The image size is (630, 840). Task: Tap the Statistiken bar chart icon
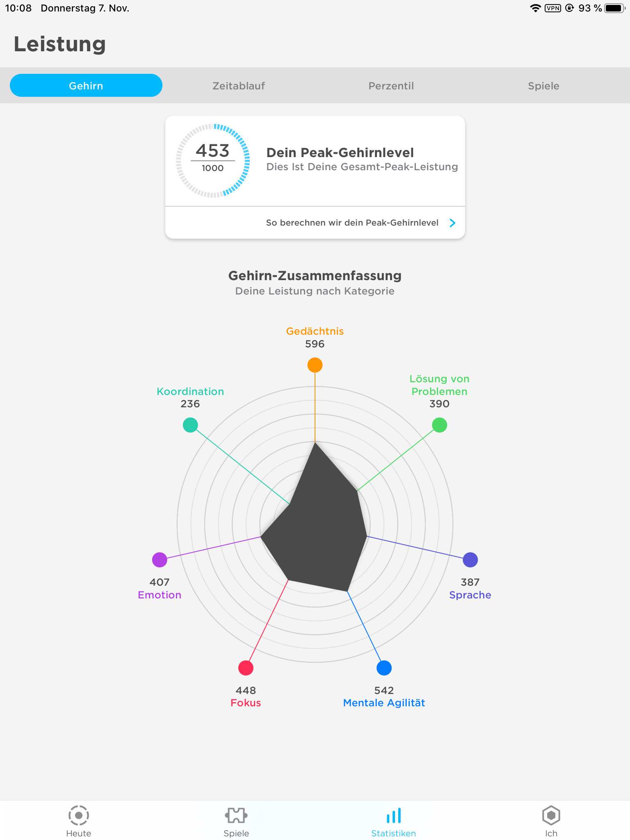pyautogui.click(x=393, y=815)
